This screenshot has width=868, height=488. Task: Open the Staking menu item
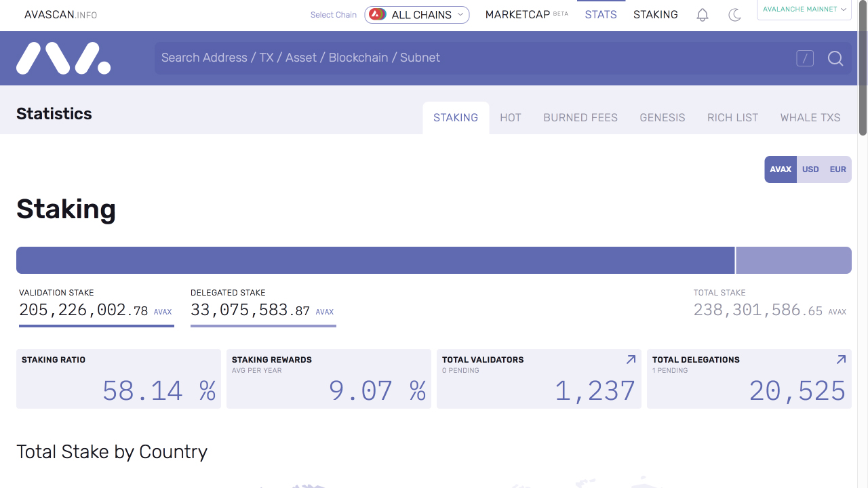[656, 14]
